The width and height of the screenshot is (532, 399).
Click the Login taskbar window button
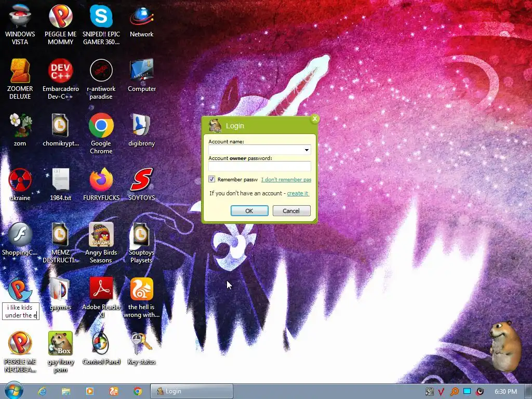pyautogui.click(x=192, y=391)
